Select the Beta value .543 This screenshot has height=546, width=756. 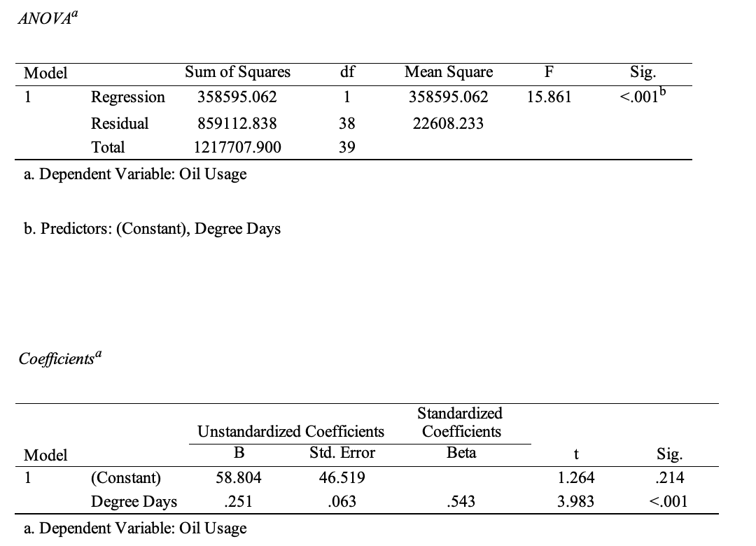point(461,501)
